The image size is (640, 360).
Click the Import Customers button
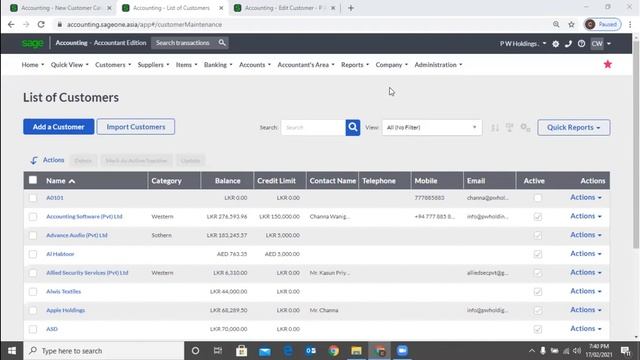tap(136, 127)
